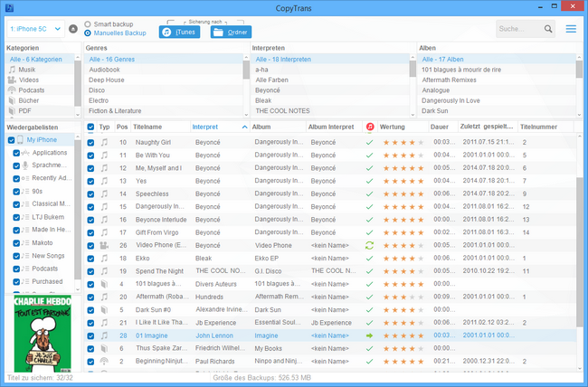
Task: Toggle the select-all checkbox in the table header
Action: (90, 127)
